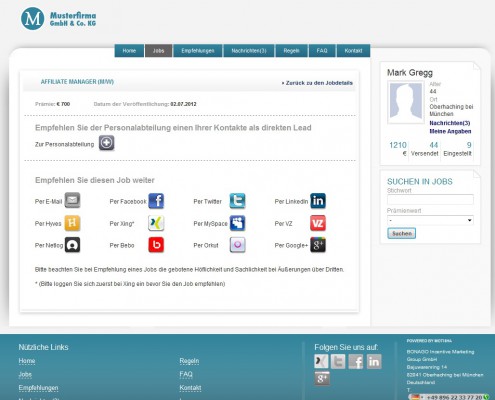Open the Regeln navigation tab
The width and height of the screenshot is (495, 400).
coord(292,51)
